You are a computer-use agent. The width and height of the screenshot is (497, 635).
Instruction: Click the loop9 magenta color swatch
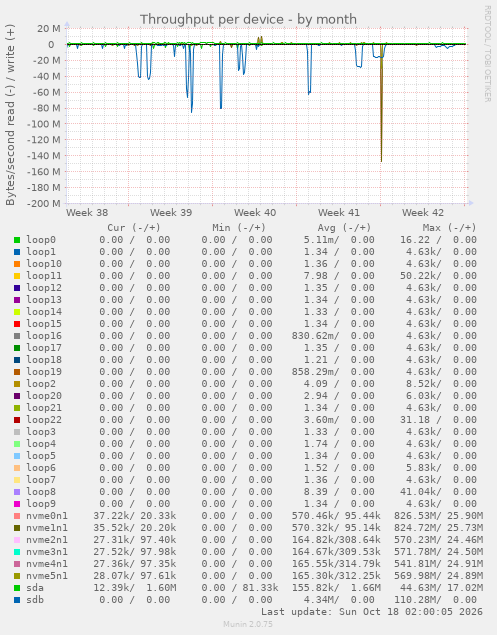[17, 504]
